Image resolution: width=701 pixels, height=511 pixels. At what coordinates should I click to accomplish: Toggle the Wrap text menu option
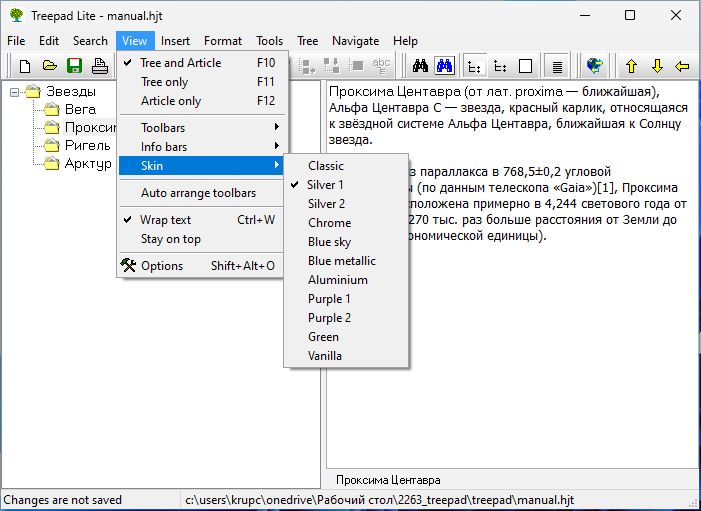[x=202, y=220]
